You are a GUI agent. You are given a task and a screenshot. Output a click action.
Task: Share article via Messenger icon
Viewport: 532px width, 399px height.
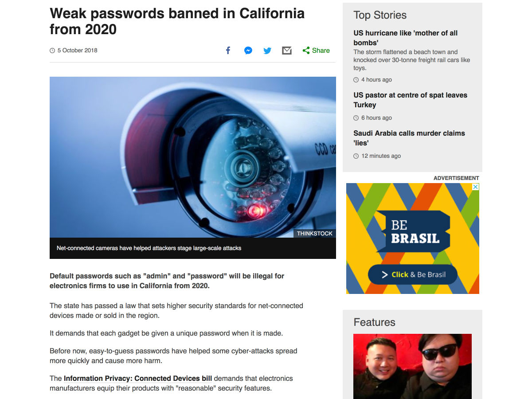[x=248, y=51]
